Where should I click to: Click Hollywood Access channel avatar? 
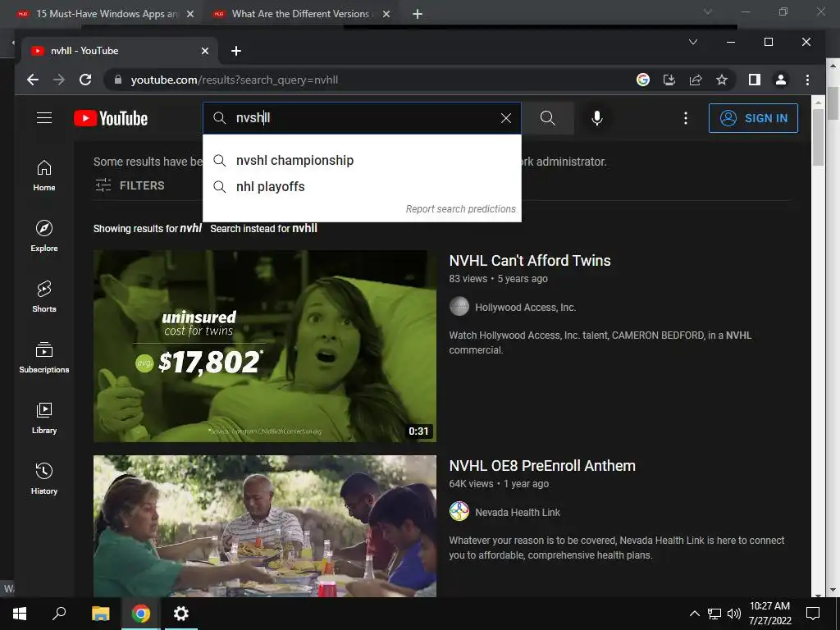click(459, 307)
